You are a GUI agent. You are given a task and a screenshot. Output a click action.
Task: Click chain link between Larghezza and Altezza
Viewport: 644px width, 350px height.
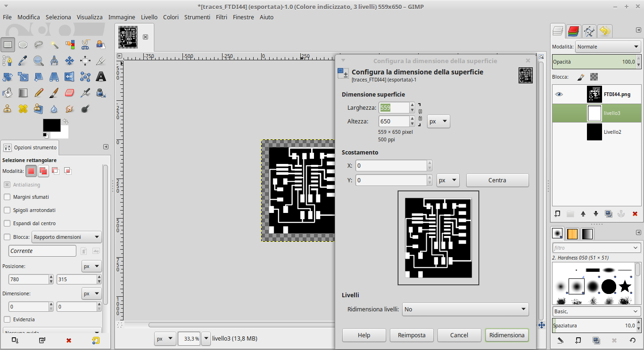tap(420, 114)
